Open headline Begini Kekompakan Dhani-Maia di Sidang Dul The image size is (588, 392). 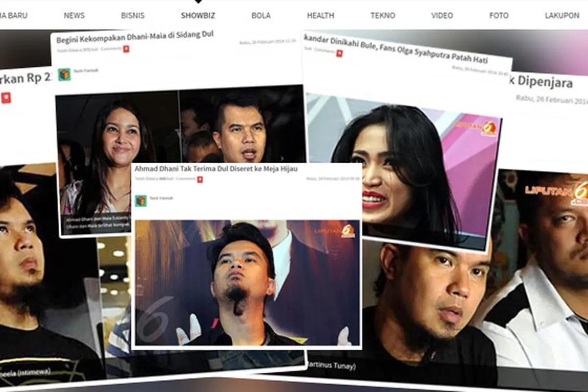pos(135,38)
